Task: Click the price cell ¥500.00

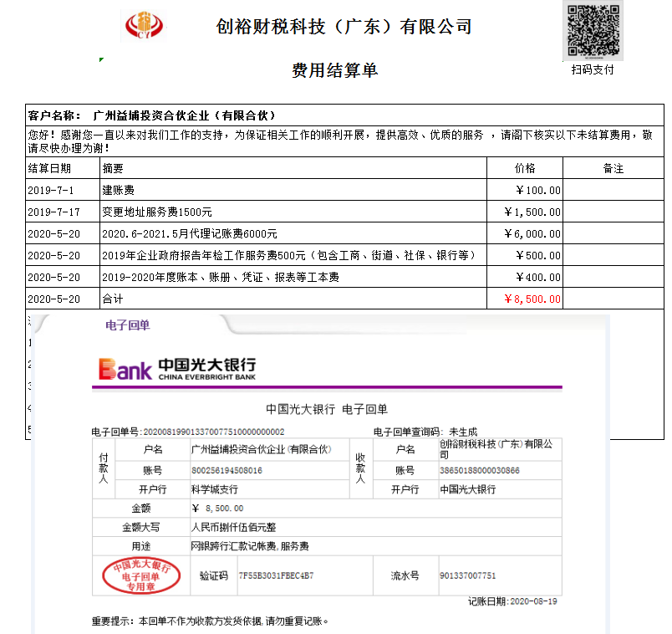Action: 525,255
